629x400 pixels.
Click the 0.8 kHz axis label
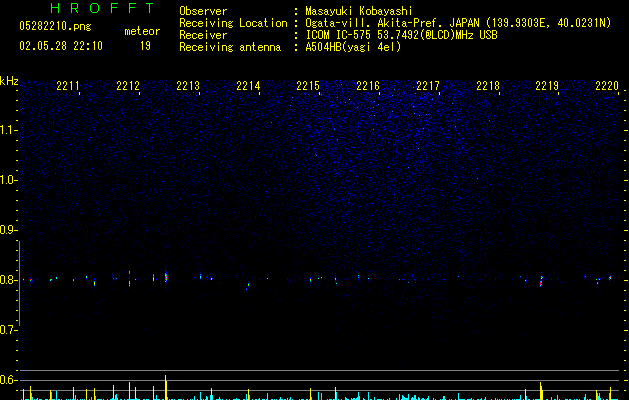tap(8, 280)
